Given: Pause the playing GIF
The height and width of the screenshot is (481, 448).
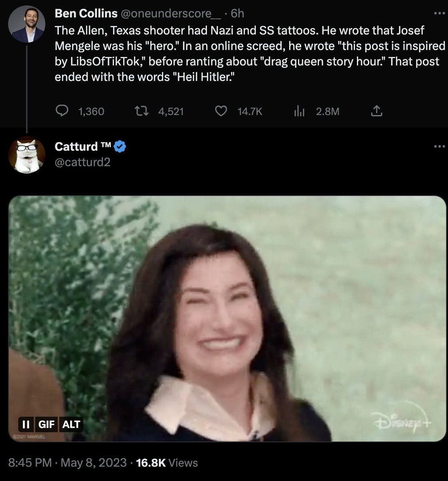Looking at the screenshot, I should [26, 424].
